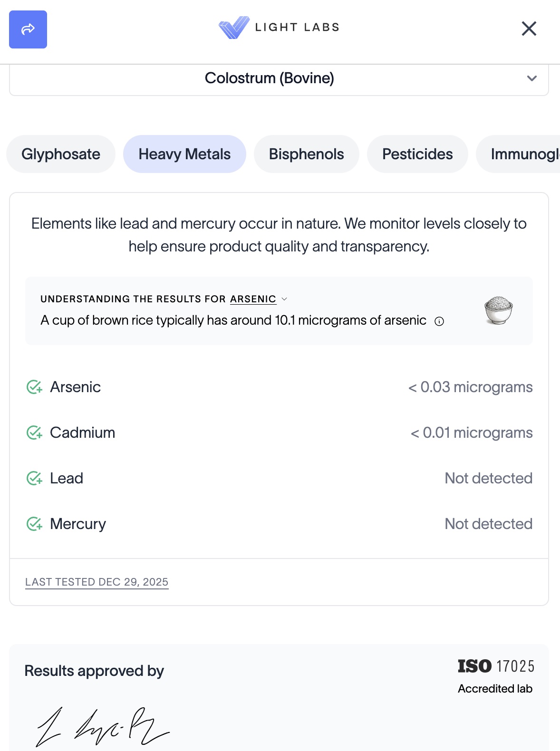Image resolution: width=560 pixels, height=751 pixels.
Task: Click the green check icon beside Cadmium
Action: 34,433
